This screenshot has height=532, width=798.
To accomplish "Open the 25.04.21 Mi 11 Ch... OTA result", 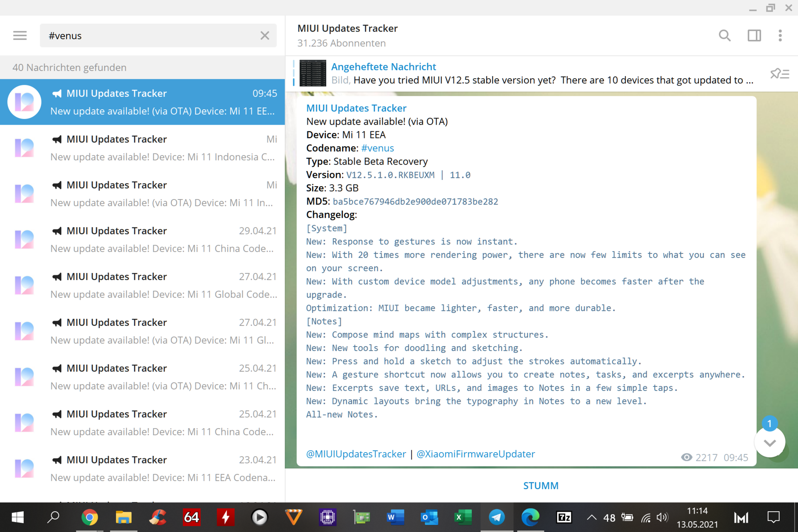I will coord(142,377).
